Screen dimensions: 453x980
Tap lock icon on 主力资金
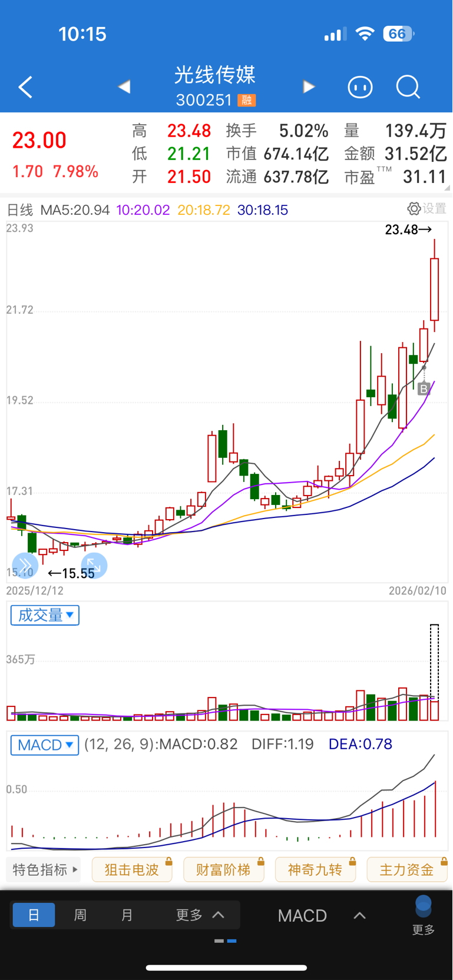point(444,862)
